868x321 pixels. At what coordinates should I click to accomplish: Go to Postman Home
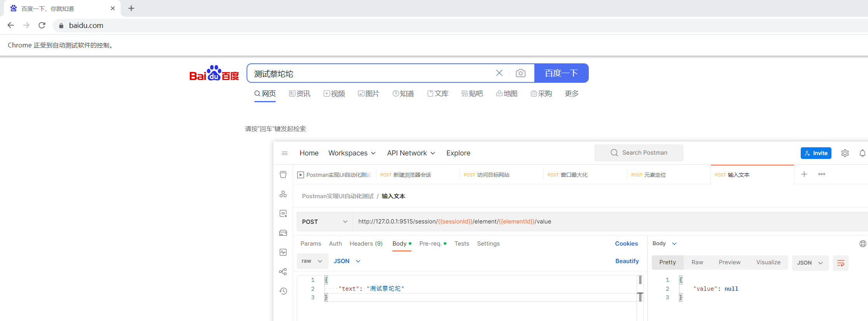(309, 153)
